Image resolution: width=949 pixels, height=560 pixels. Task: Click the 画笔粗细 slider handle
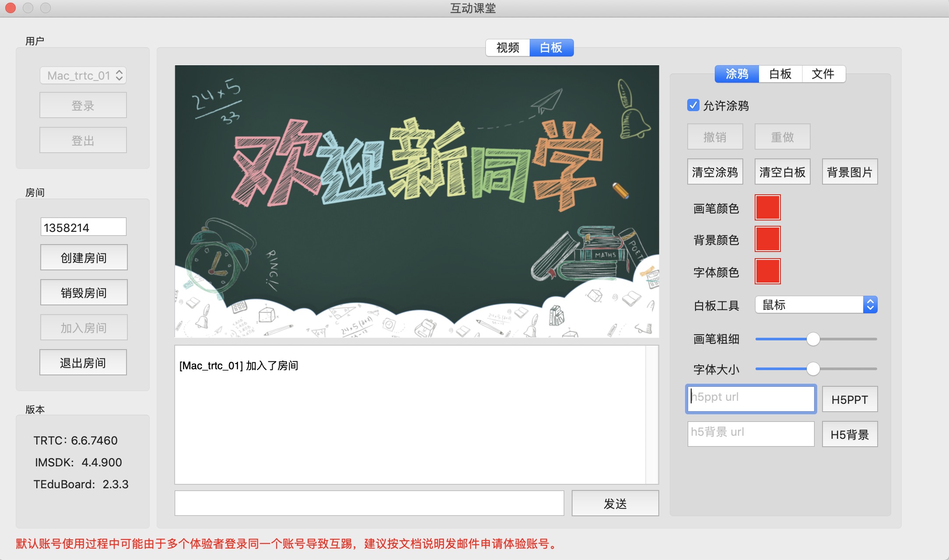tap(813, 339)
